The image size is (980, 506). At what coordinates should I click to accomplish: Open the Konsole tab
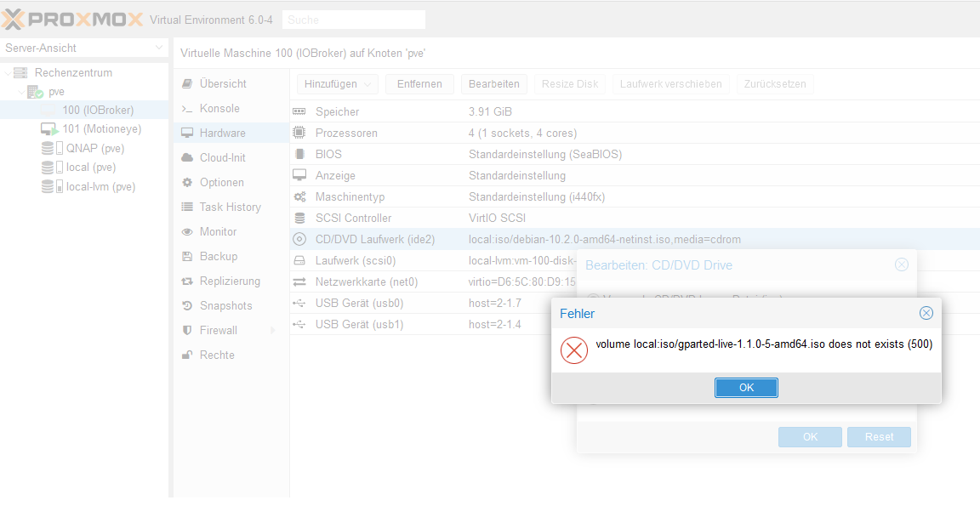[x=231, y=109]
